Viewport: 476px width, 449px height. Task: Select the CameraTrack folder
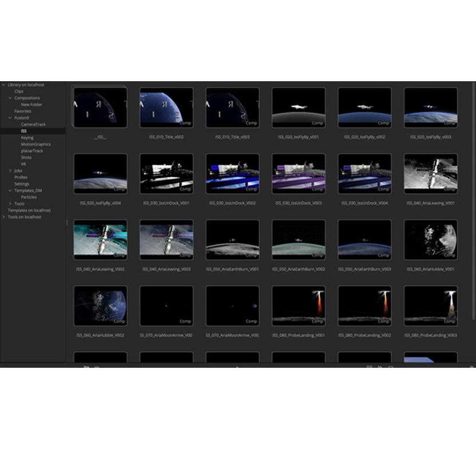pyautogui.click(x=33, y=125)
